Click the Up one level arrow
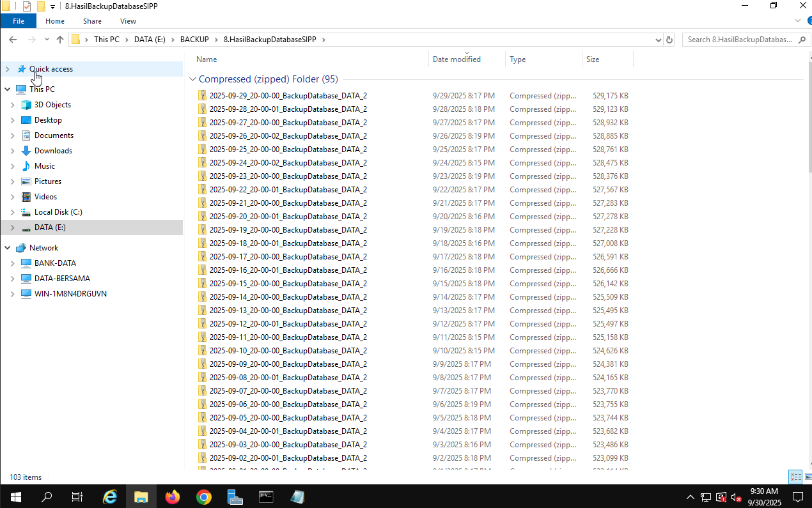Image resolution: width=812 pixels, height=508 pixels. [x=60, y=40]
